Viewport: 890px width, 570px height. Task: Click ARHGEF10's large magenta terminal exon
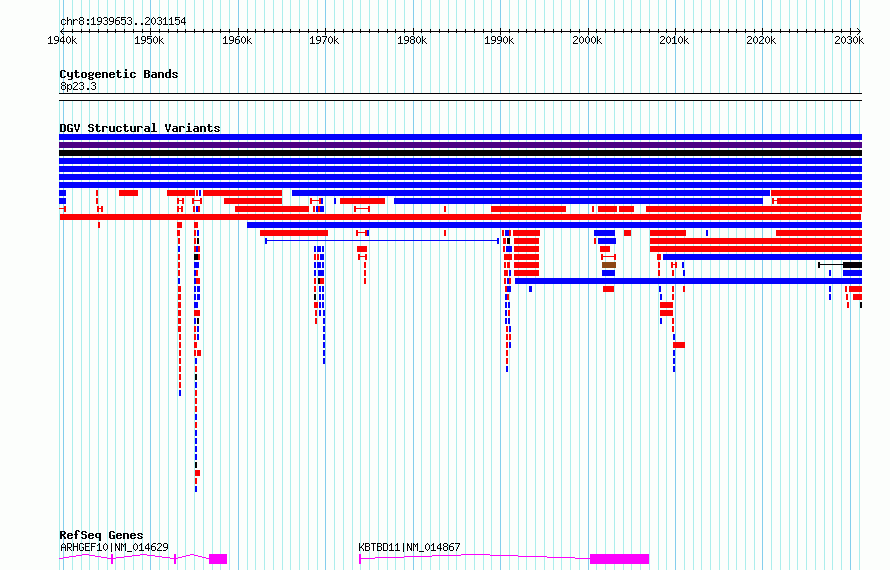pos(218,559)
